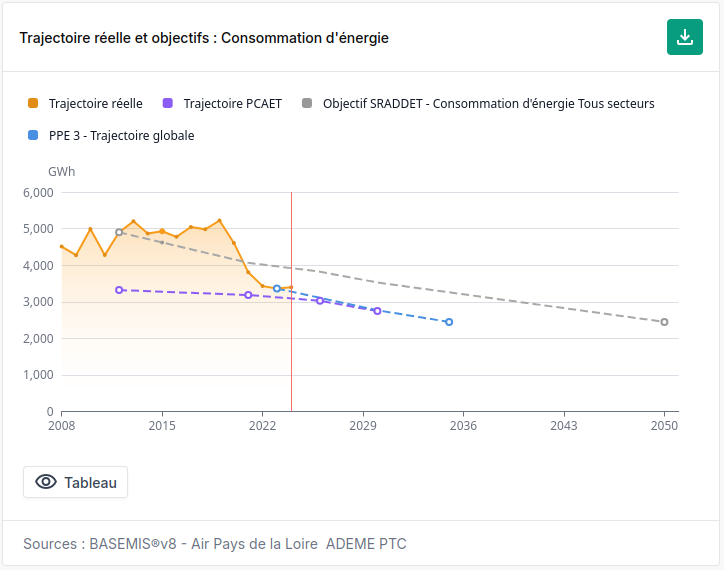
Task: Click the gray SRADDET starting marker at 2012
Action: tap(119, 232)
